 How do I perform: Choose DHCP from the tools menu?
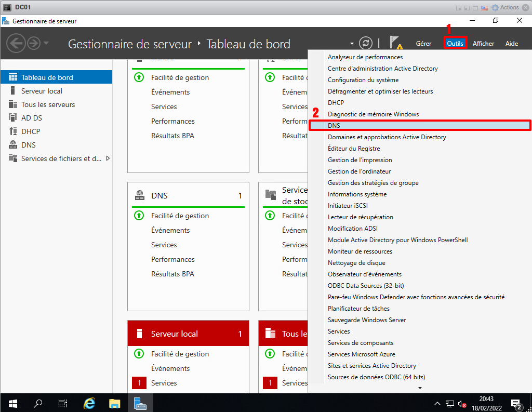pos(336,103)
